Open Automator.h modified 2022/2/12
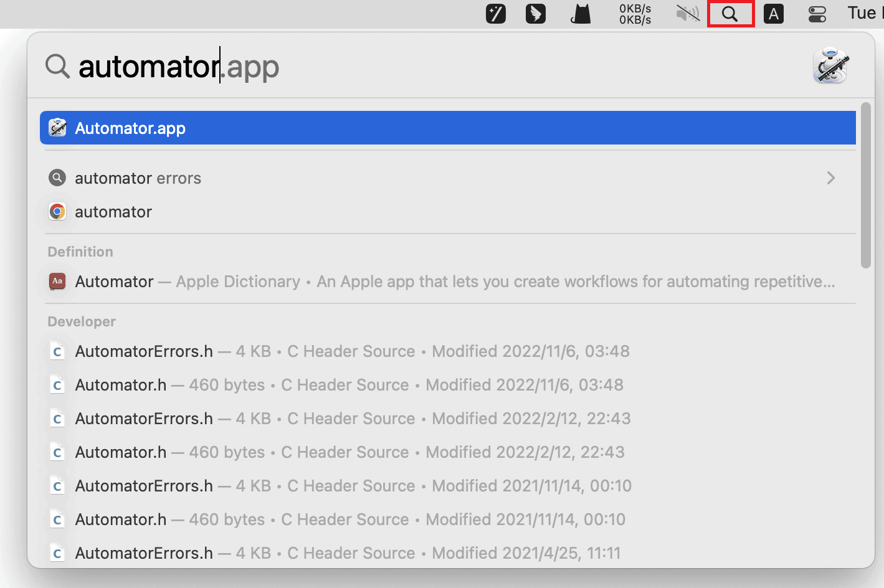Image resolution: width=884 pixels, height=588 pixels. coord(448,452)
